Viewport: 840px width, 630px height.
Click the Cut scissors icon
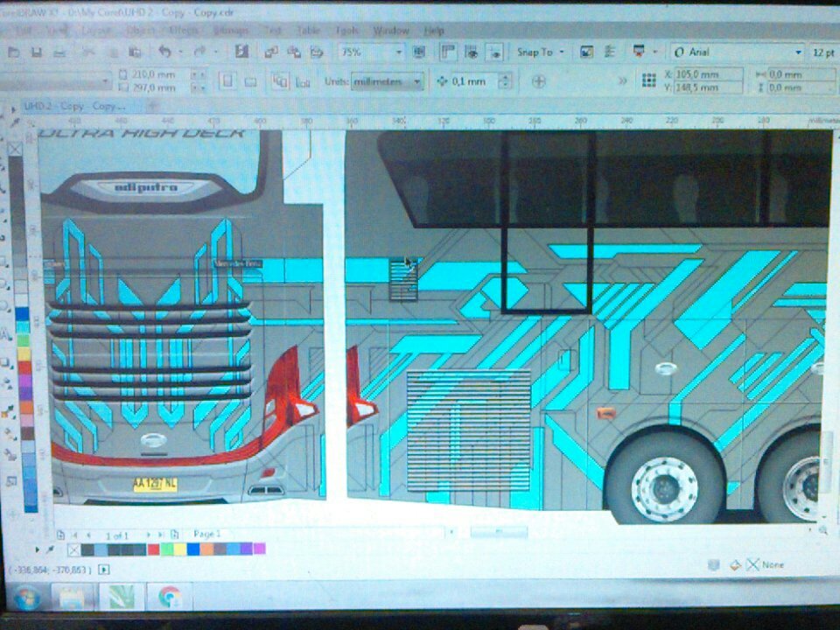click(x=89, y=52)
